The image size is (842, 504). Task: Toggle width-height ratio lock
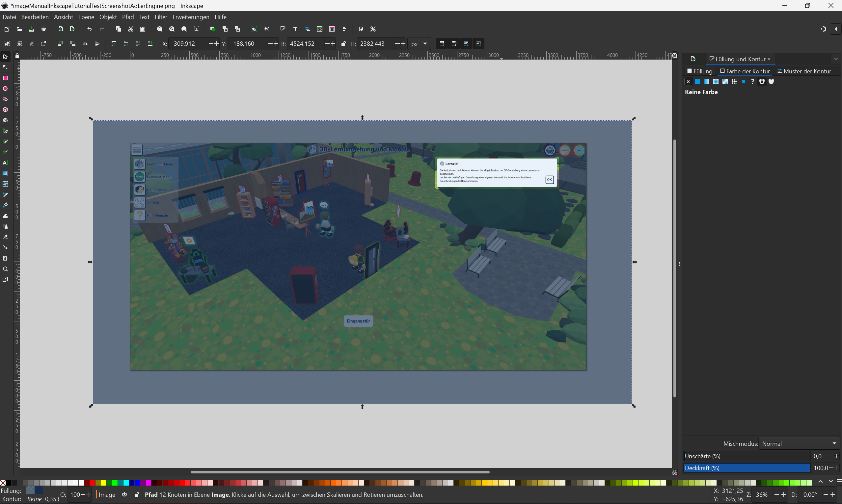[343, 43]
